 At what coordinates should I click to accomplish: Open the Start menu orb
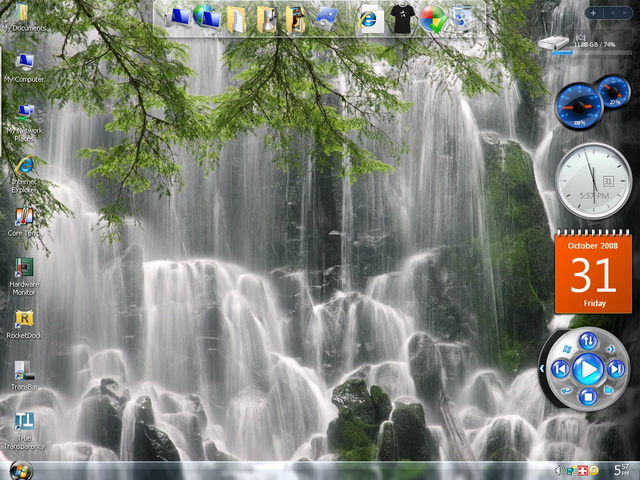click(x=19, y=470)
